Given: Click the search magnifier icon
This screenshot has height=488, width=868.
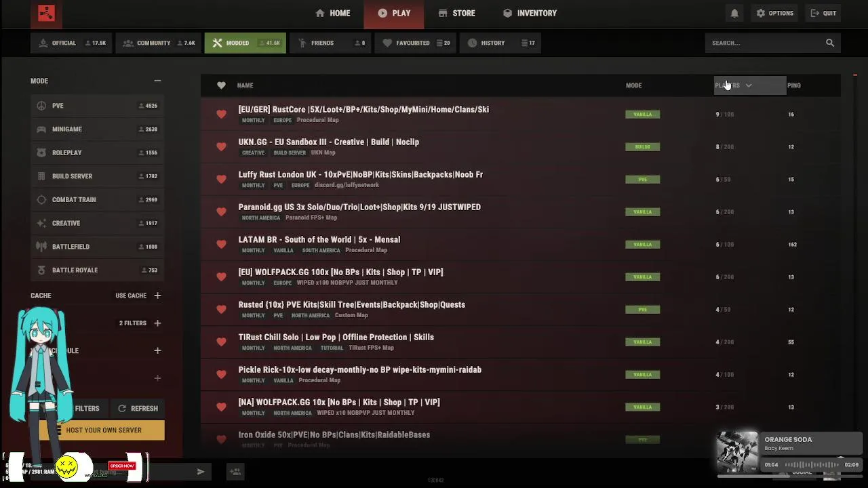Looking at the screenshot, I should click(830, 43).
